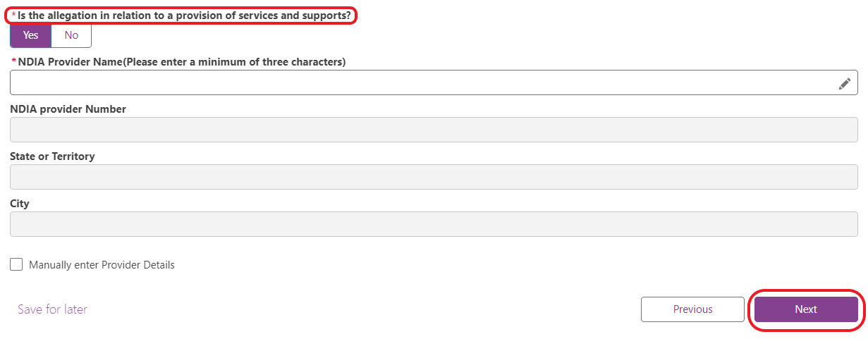Click the City label above the last field

(20, 204)
